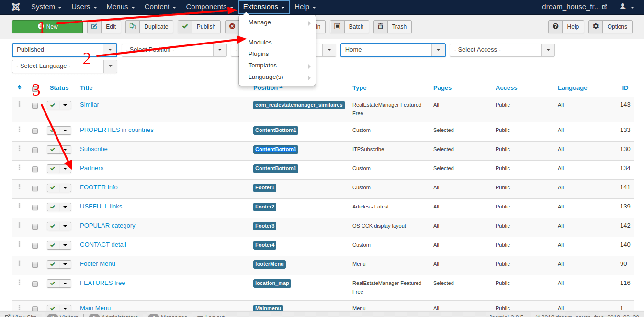Open the PROPERTIES in countries module
644x317 pixels.
117,130
